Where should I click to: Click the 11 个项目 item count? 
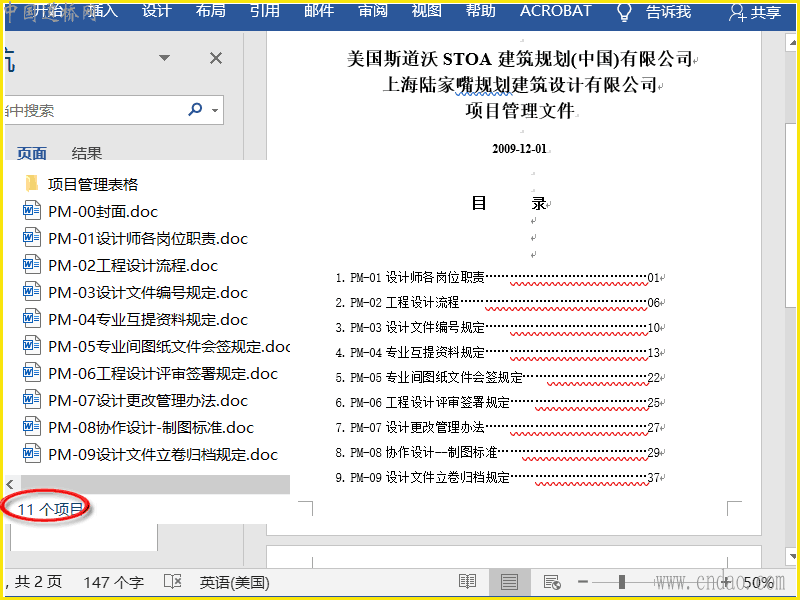coord(50,509)
